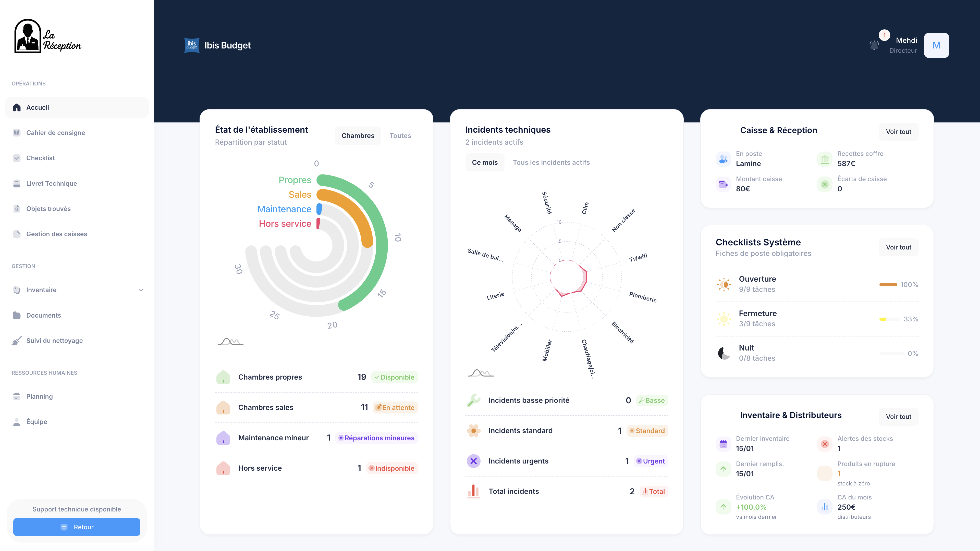Viewport: 980px width, 551px height.
Task: Select the Objets trouvés sidebar entry
Action: (48, 208)
